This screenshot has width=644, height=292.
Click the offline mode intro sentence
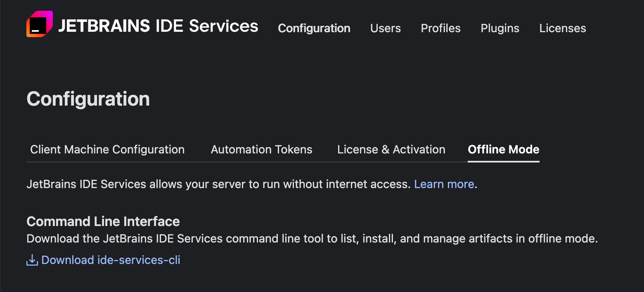[x=219, y=184]
